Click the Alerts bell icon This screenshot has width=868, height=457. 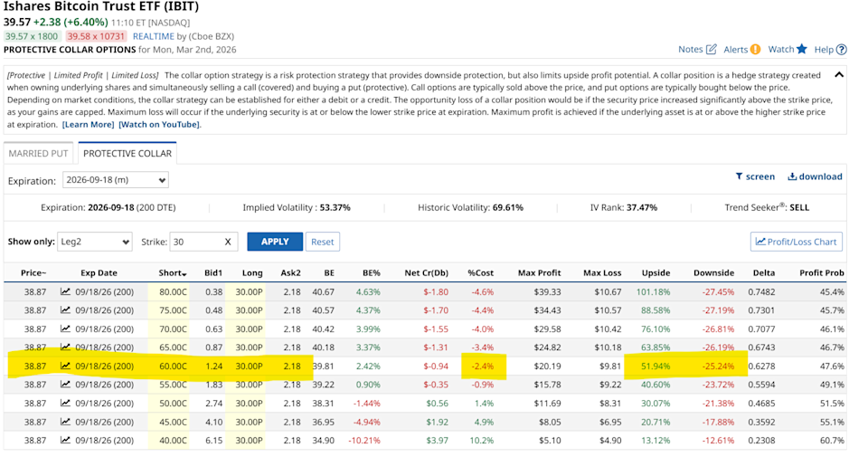(755, 50)
